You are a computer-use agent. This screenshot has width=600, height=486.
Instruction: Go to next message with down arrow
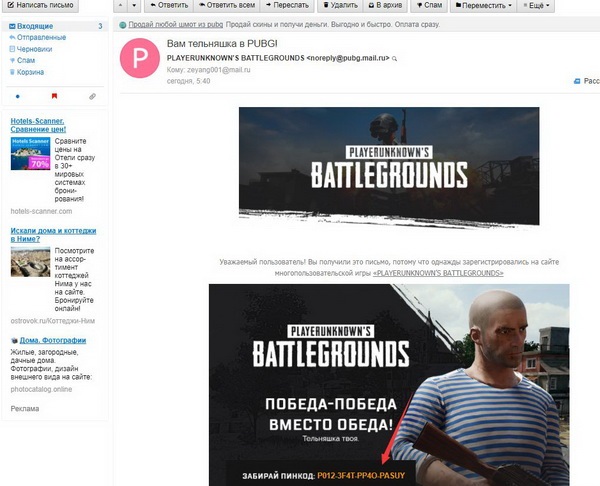point(134,5)
